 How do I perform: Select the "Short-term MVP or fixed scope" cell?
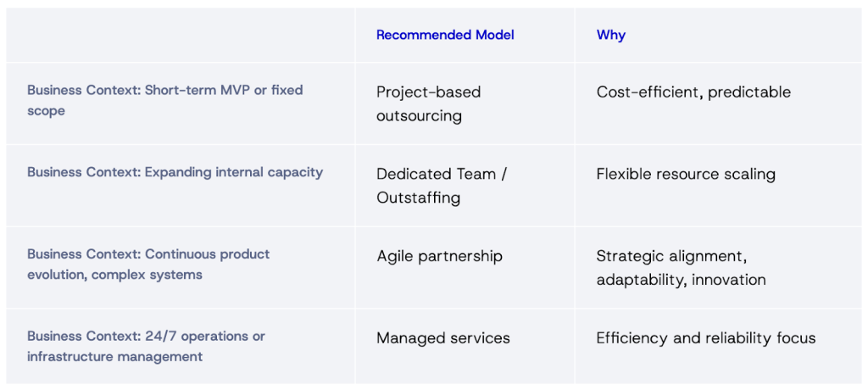164,100
